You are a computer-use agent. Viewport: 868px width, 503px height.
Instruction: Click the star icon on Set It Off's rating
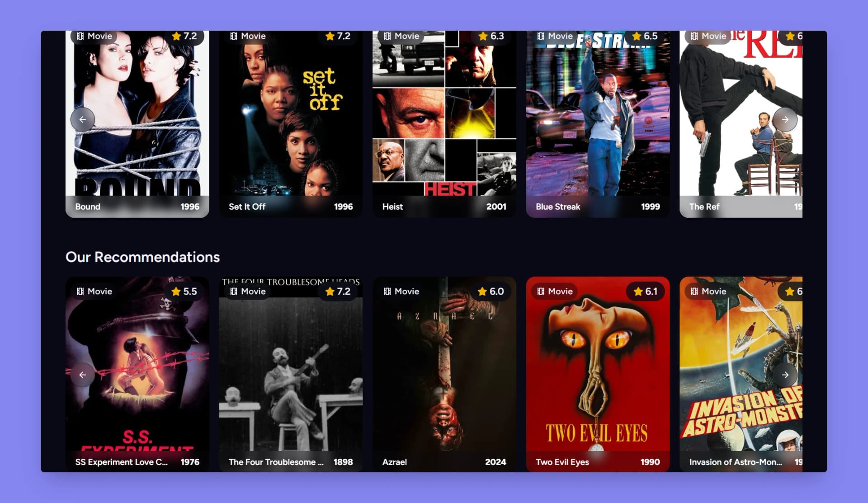click(x=330, y=36)
